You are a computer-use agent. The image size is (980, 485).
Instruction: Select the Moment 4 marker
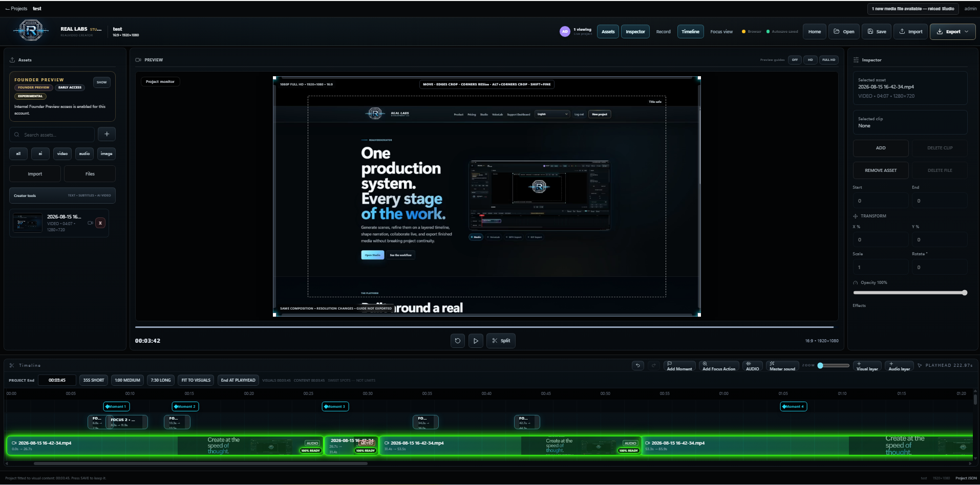(794, 406)
